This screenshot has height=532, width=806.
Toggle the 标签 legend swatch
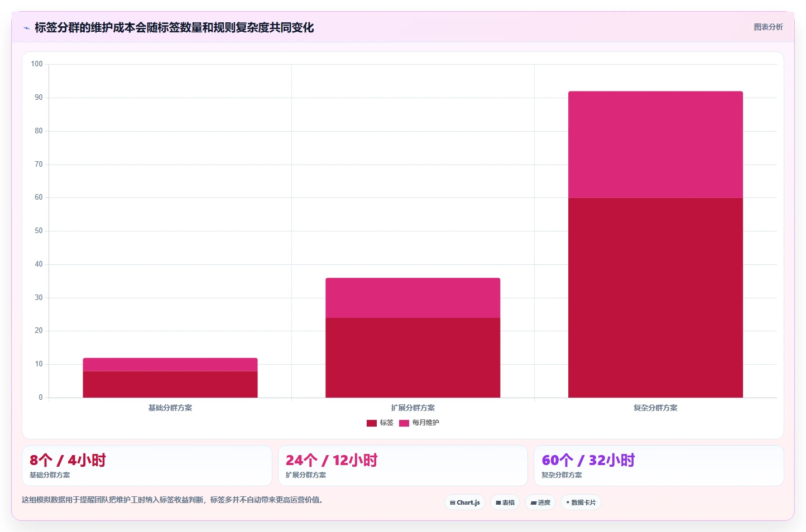[372, 423]
